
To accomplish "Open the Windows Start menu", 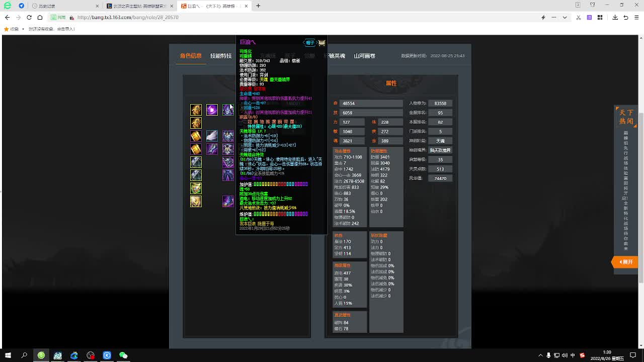I will (8, 355).
